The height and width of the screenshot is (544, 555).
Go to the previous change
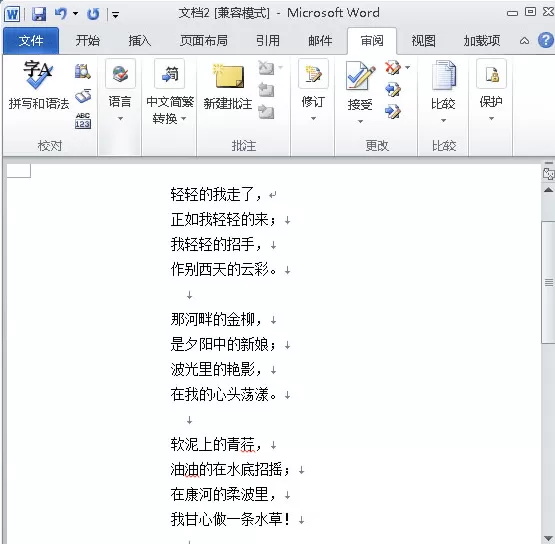tap(393, 90)
